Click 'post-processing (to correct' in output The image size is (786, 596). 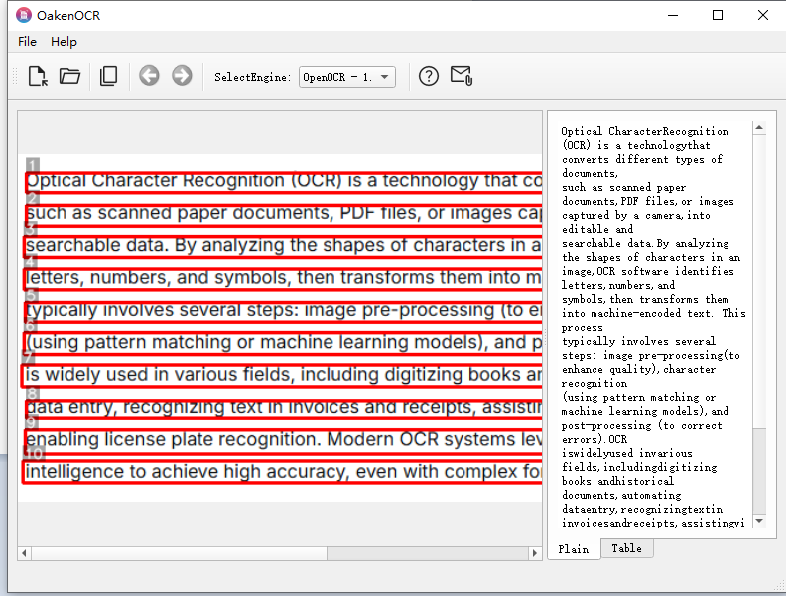(x=642, y=426)
